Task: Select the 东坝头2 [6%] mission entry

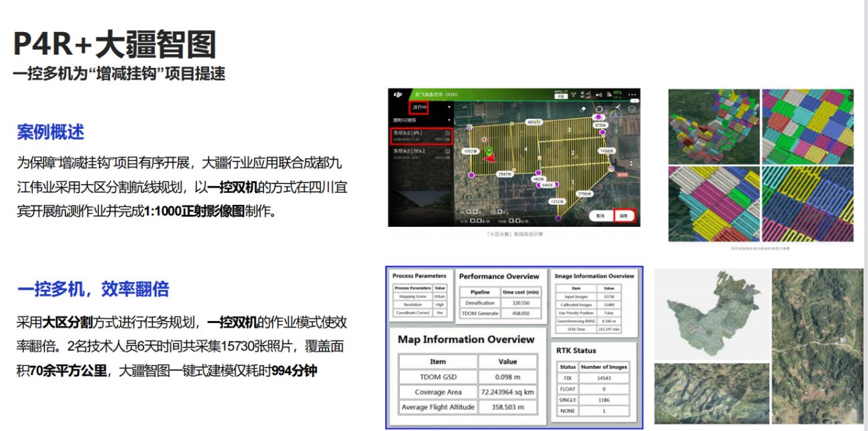Action: 421,135
